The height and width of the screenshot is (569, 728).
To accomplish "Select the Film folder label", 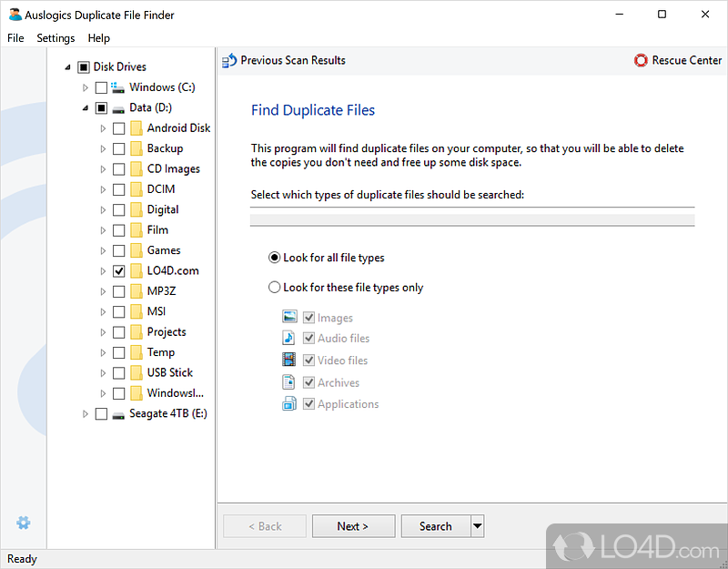I will [157, 230].
